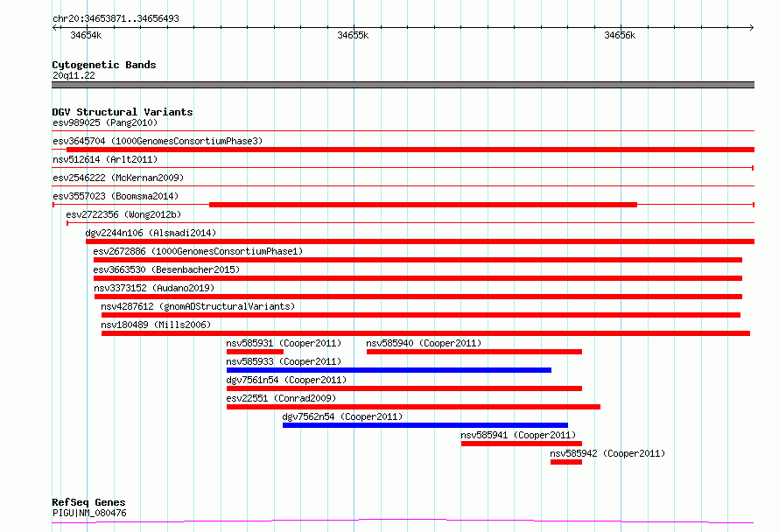
Task: Select the dgv2244n106 Alsmadi2014 variant bar
Action: coord(420,241)
